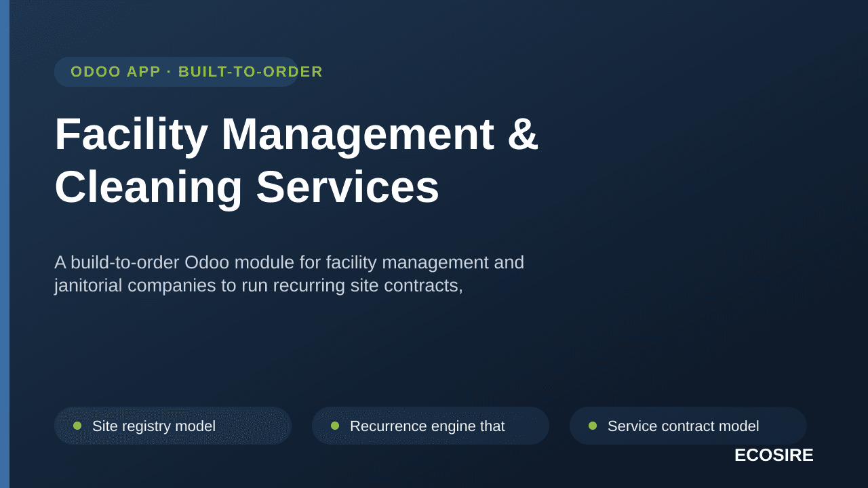
Task: Click the green dot beside 'Service contract model'
Action: pyautogui.click(x=593, y=426)
